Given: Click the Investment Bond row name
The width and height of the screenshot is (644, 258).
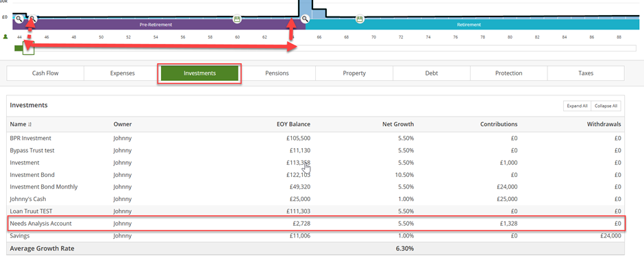Looking at the screenshot, I should (x=32, y=175).
